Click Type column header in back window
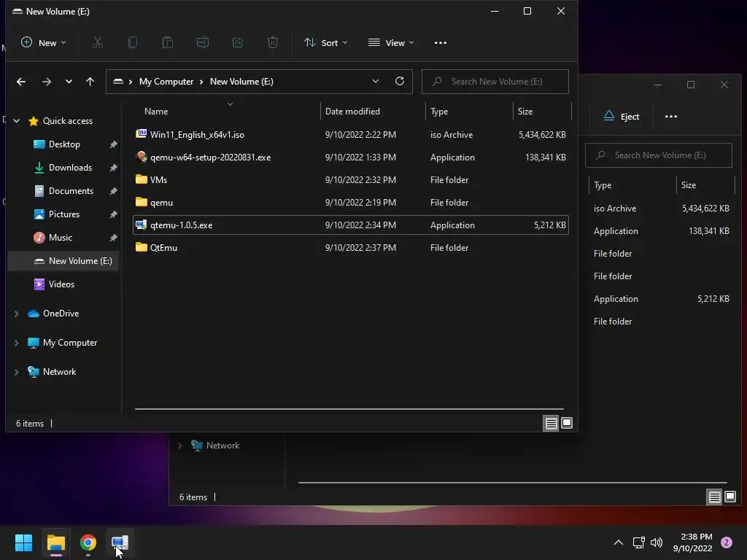Image resolution: width=747 pixels, height=560 pixels. 632,185
